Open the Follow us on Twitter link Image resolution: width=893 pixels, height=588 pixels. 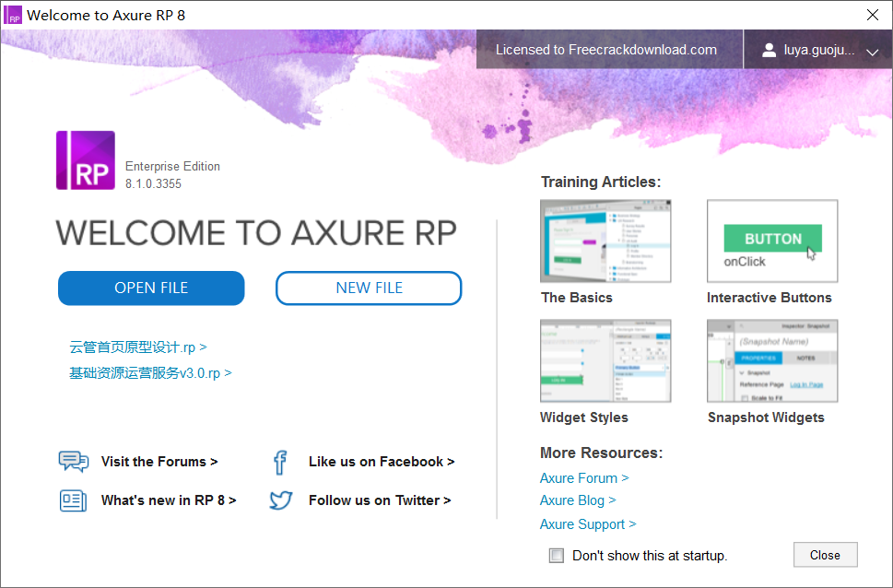coord(380,500)
